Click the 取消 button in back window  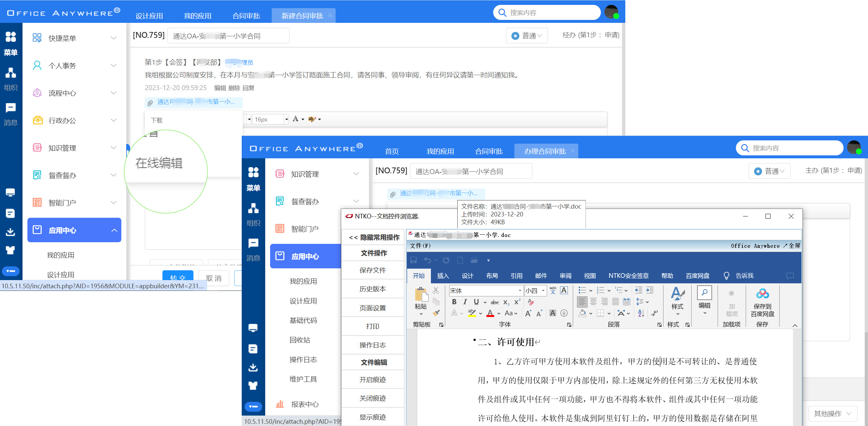pyautogui.click(x=214, y=278)
